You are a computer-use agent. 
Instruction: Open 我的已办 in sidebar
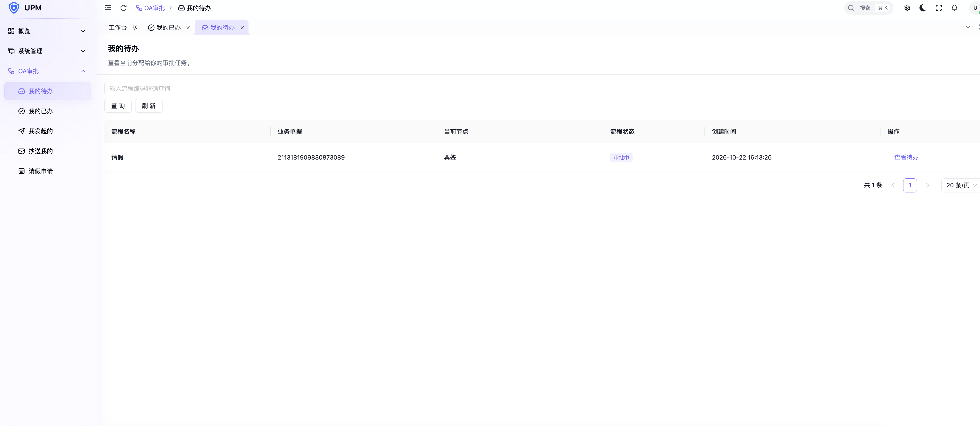click(x=48, y=111)
